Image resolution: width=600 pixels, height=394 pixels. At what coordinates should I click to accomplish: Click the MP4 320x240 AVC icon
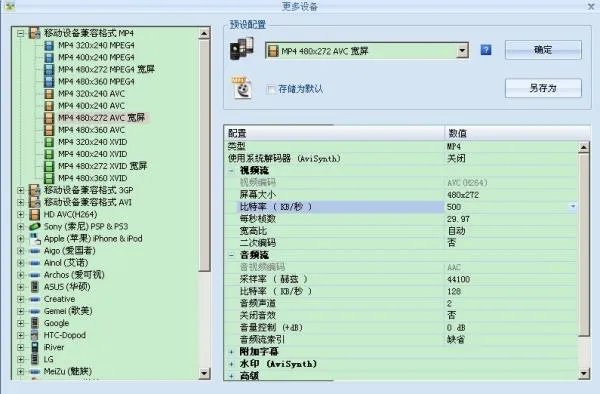49,94
